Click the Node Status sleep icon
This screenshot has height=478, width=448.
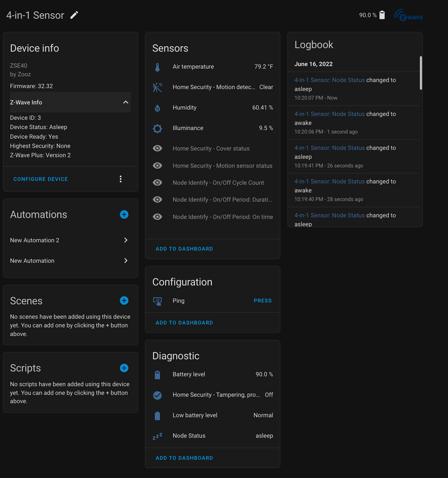coord(158,436)
